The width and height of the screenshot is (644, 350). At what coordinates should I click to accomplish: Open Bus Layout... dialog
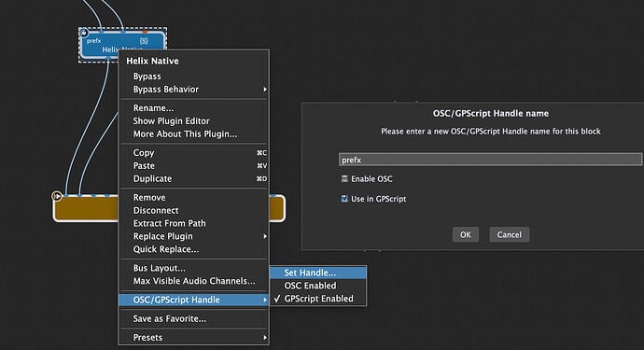pyautogui.click(x=194, y=268)
